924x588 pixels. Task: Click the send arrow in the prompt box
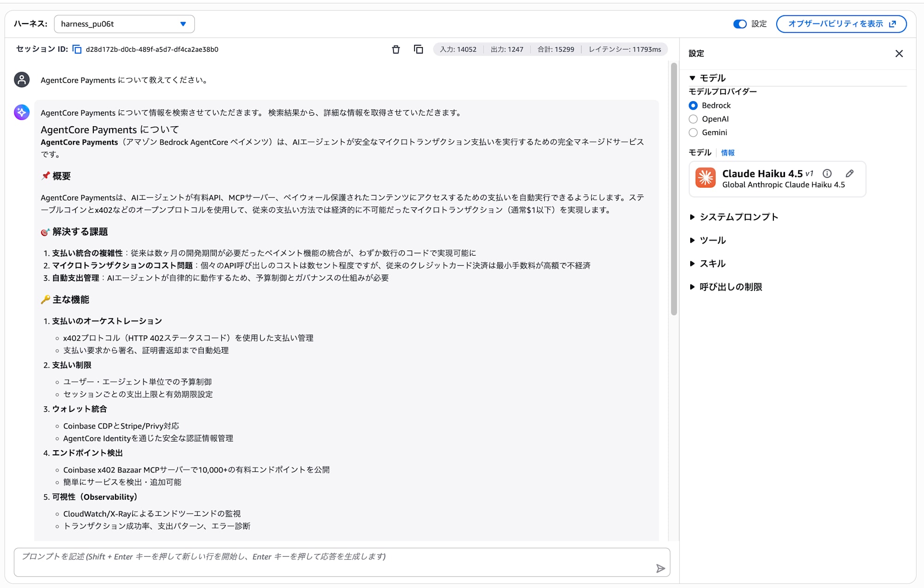tap(661, 568)
